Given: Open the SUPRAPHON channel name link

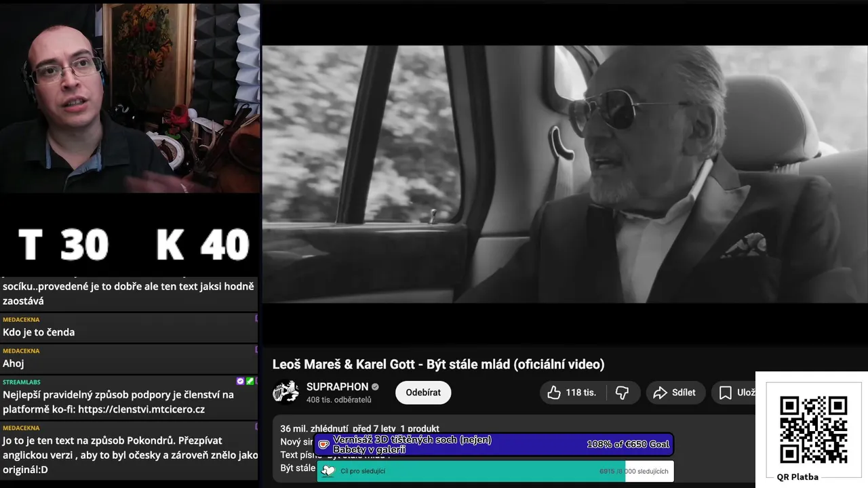Looking at the screenshot, I should [x=337, y=387].
